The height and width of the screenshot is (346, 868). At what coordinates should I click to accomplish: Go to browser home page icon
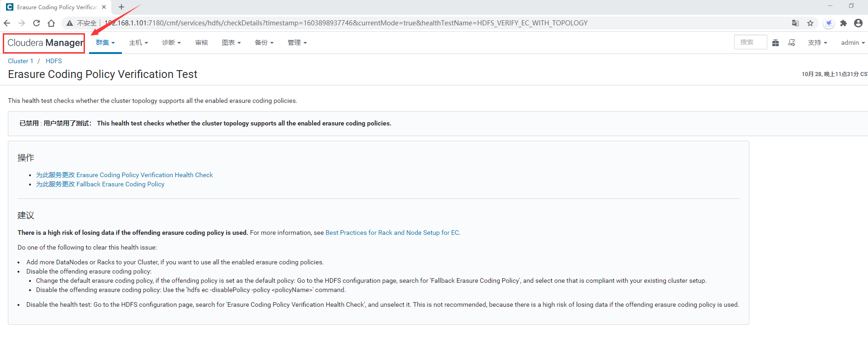(x=51, y=23)
